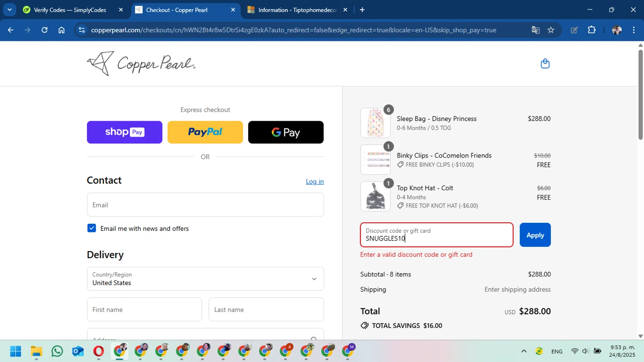This screenshot has height=362, width=644.
Task: Select the Checkout - Copper Pearl tab
Action: point(176,9)
